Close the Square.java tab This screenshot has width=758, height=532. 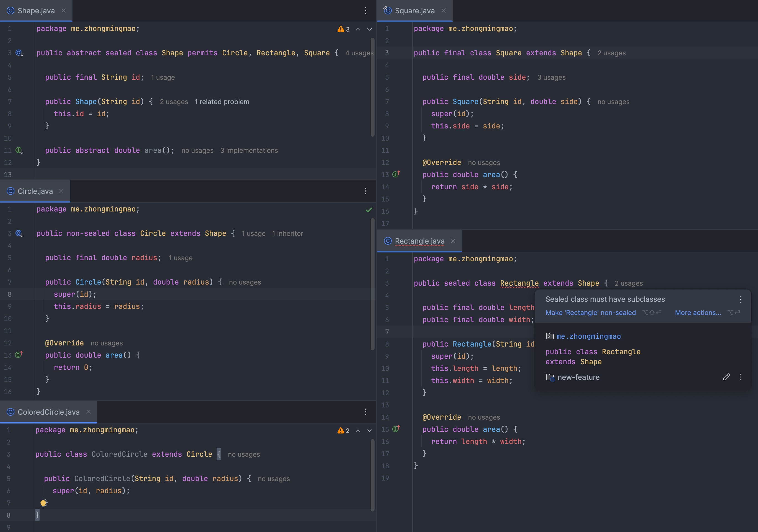pyautogui.click(x=444, y=11)
